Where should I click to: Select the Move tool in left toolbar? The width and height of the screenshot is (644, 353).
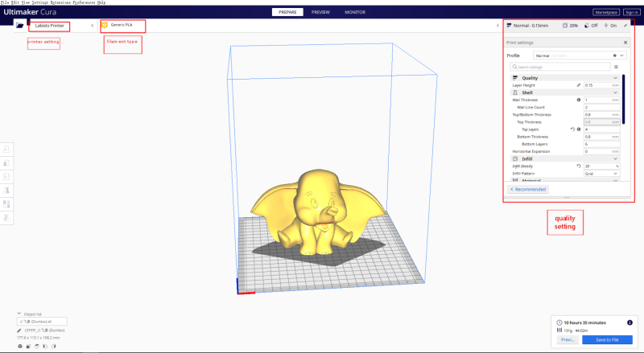pyautogui.click(x=6, y=150)
